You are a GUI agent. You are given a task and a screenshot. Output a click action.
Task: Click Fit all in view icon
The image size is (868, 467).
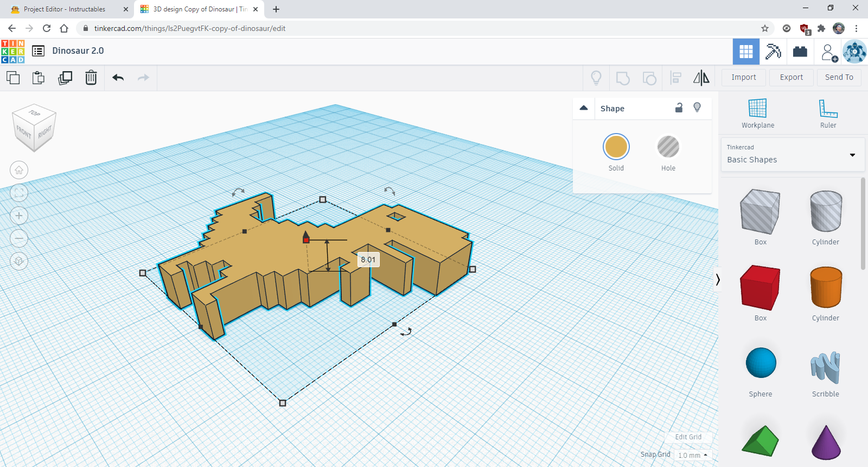(19, 193)
